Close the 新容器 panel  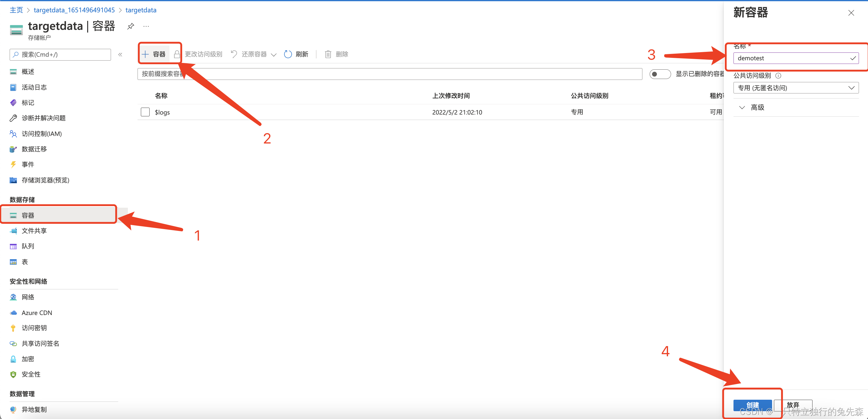click(851, 13)
